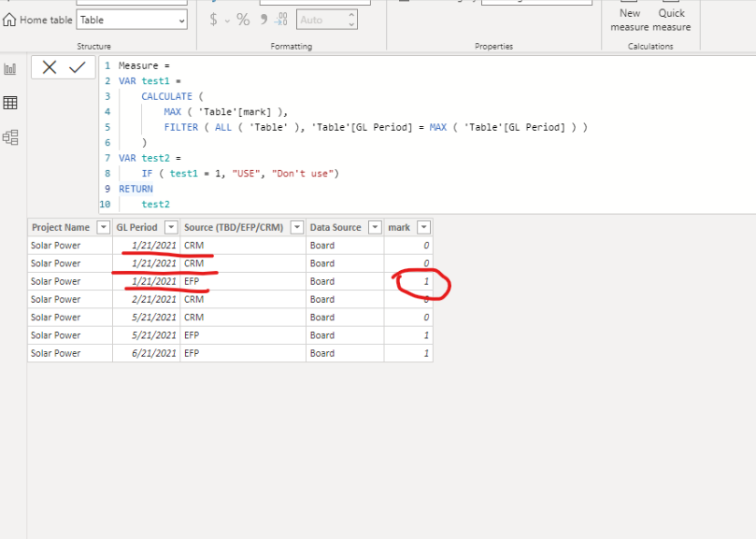756x539 pixels.
Task: Open Project Name column filter dropdown
Action: coord(103,228)
